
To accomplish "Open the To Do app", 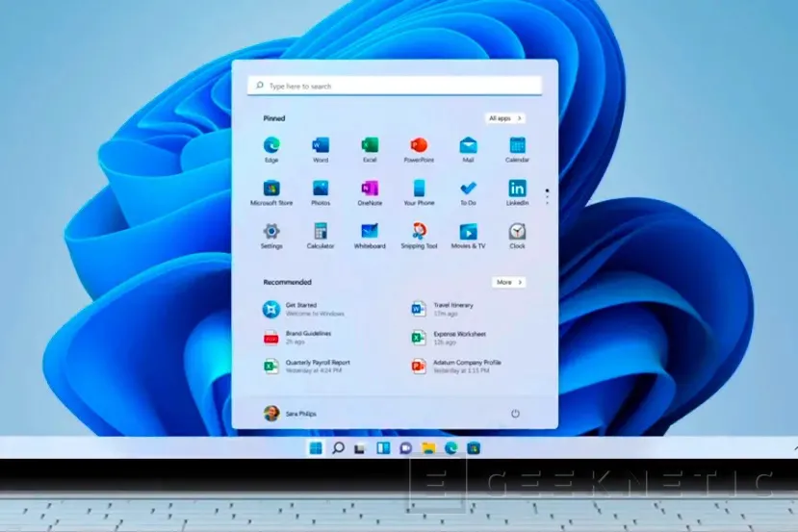I will [x=468, y=192].
